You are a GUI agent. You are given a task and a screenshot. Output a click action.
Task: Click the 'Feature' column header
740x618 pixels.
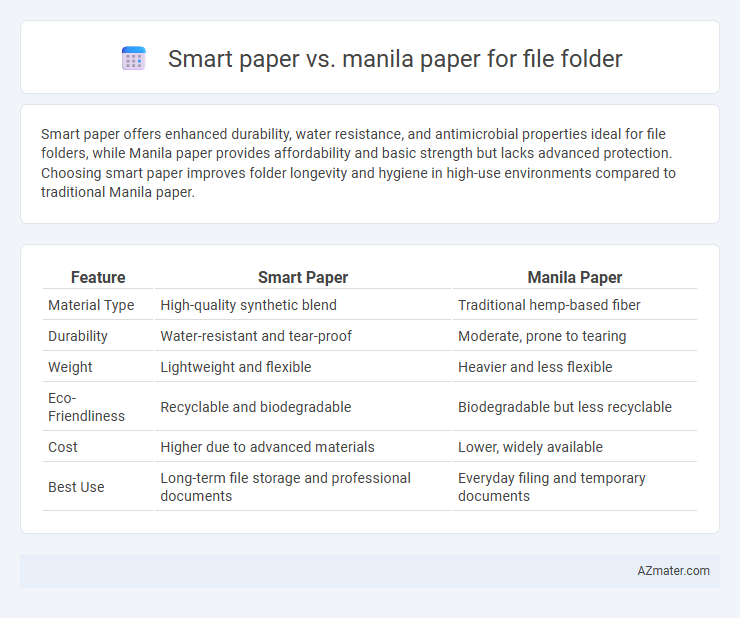click(x=98, y=277)
